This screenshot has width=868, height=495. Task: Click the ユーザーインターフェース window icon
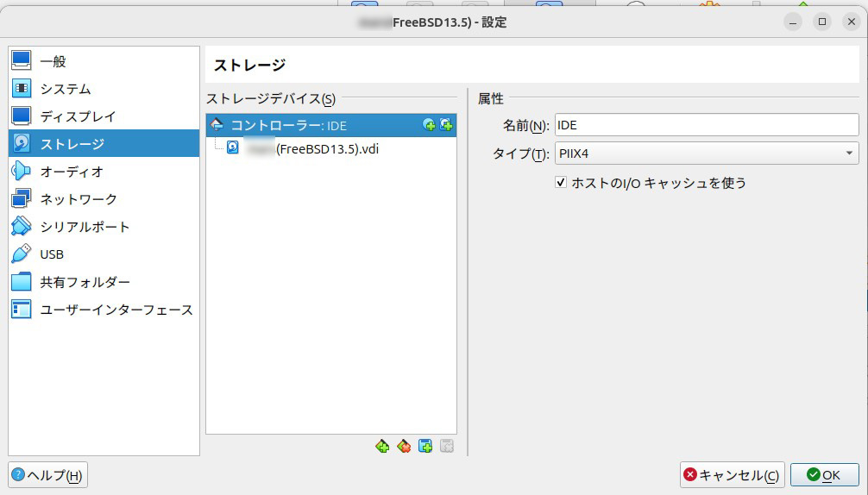[22, 310]
